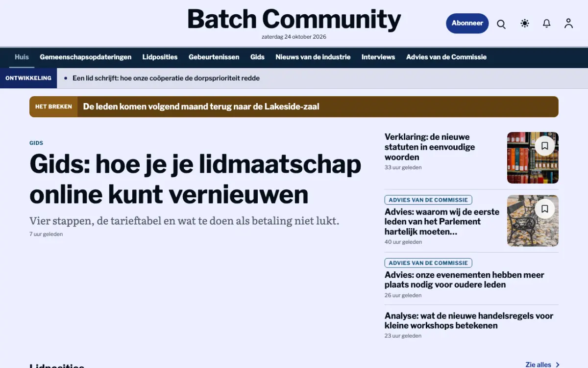Screen dimensions: 588x368
Task: Click the '23 uur geleden' timestamp
Action: pyautogui.click(x=403, y=336)
